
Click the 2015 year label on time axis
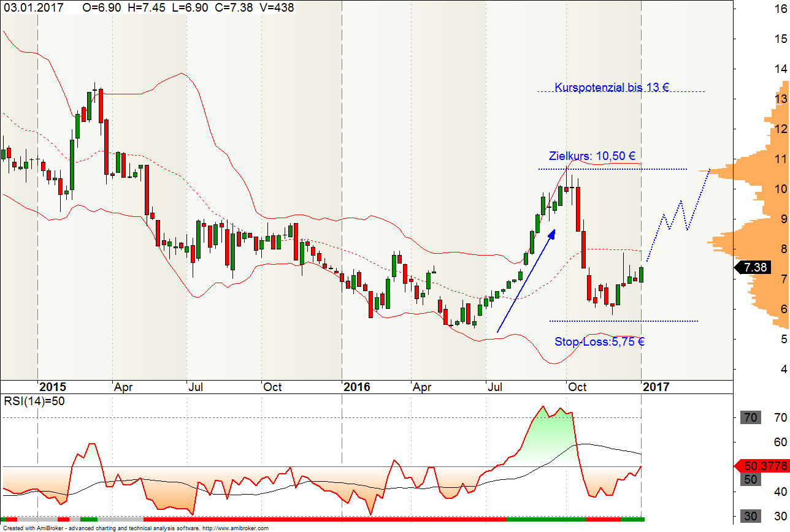(x=53, y=387)
